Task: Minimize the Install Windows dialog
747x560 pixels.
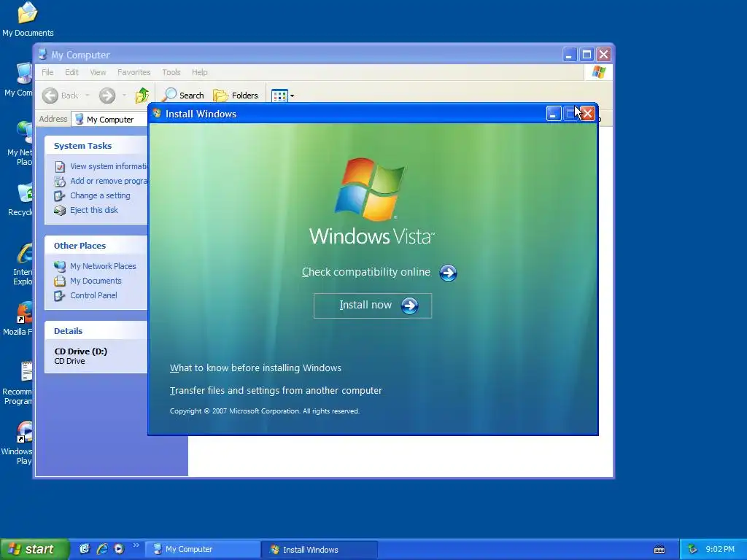Action: coord(553,113)
